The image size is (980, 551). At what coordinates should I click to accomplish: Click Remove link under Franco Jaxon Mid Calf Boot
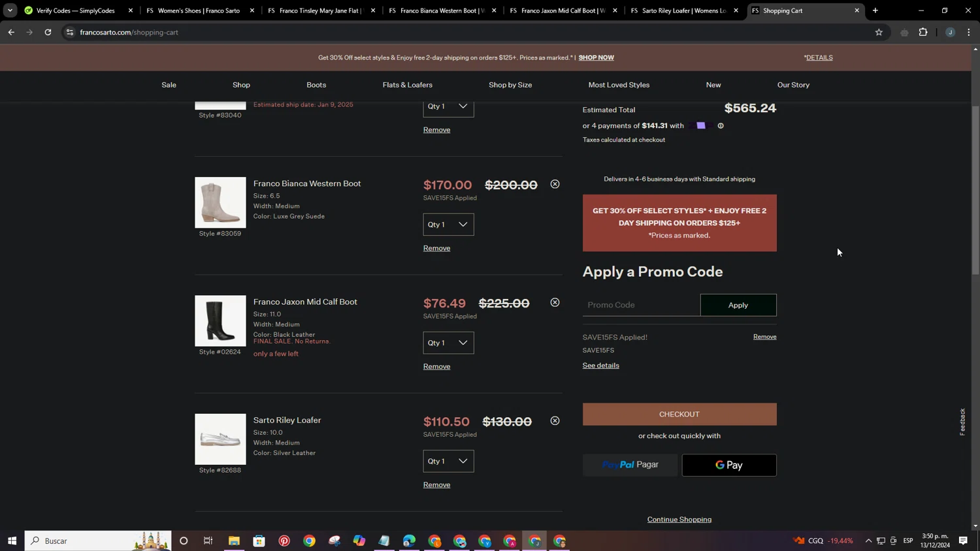[436, 366]
